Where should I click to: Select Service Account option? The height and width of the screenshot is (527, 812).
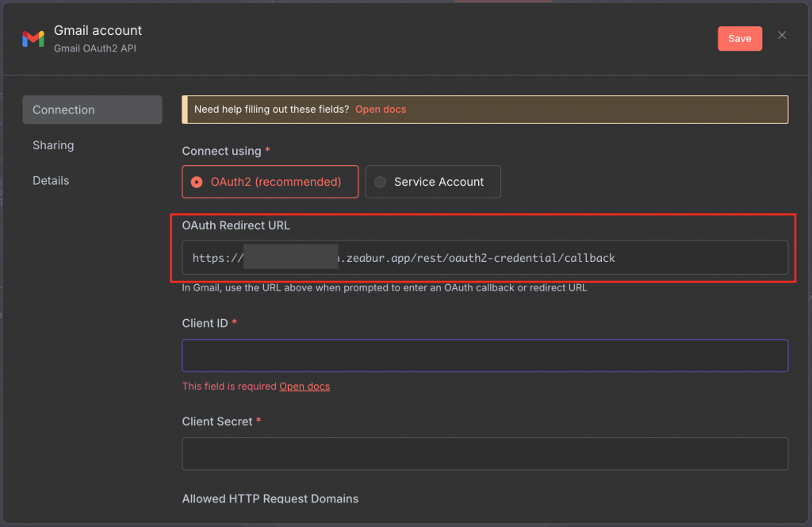(433, 182)
